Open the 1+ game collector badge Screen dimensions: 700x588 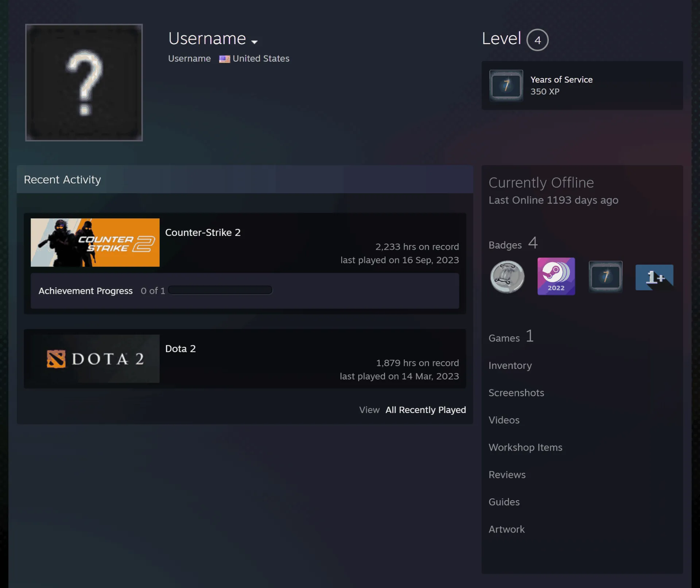click(x=654, y=277)
